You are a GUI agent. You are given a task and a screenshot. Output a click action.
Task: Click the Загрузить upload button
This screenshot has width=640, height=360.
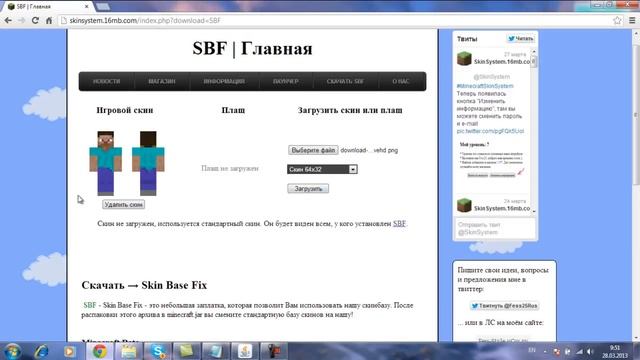(x=308, y=189)
